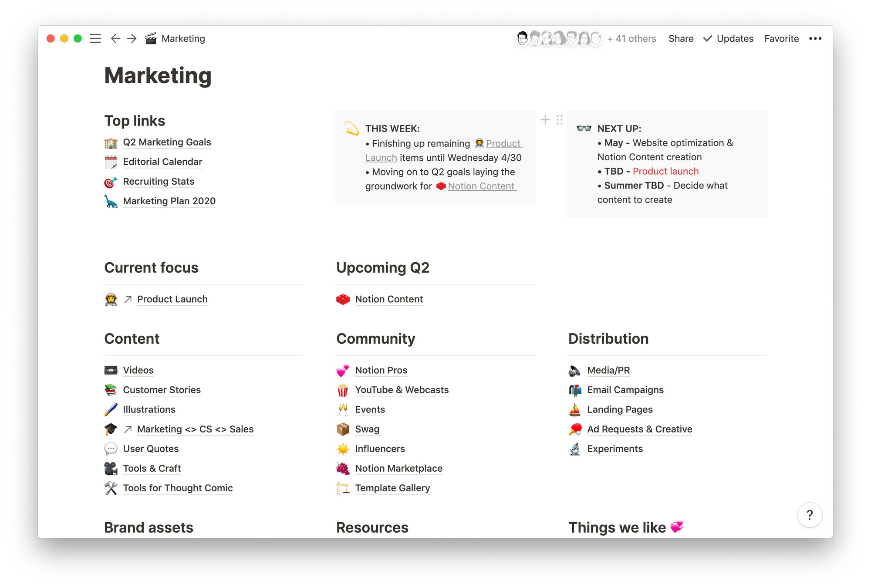871x588 pixels.
Task: Click the Editorial Calendar icon
Action: pos(111,162)
